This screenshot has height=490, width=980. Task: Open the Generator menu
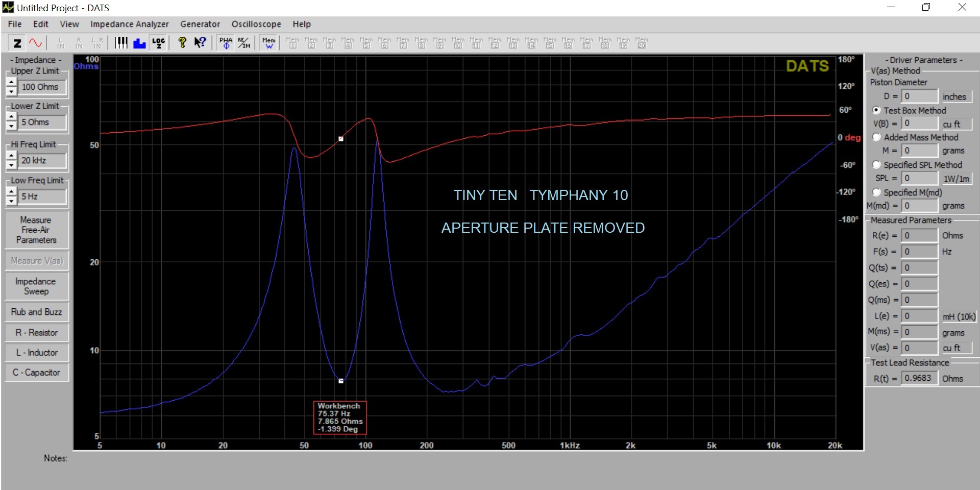coord(200,24)
